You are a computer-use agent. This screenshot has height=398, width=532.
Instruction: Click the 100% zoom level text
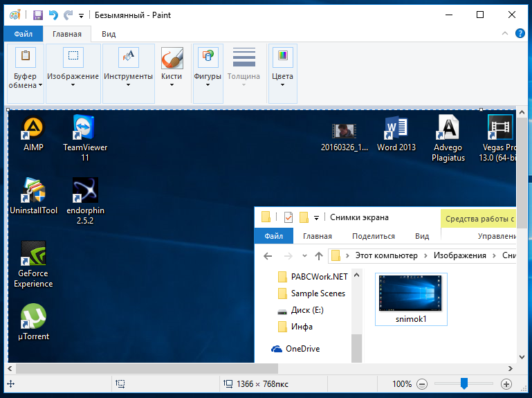coord(402,384)
